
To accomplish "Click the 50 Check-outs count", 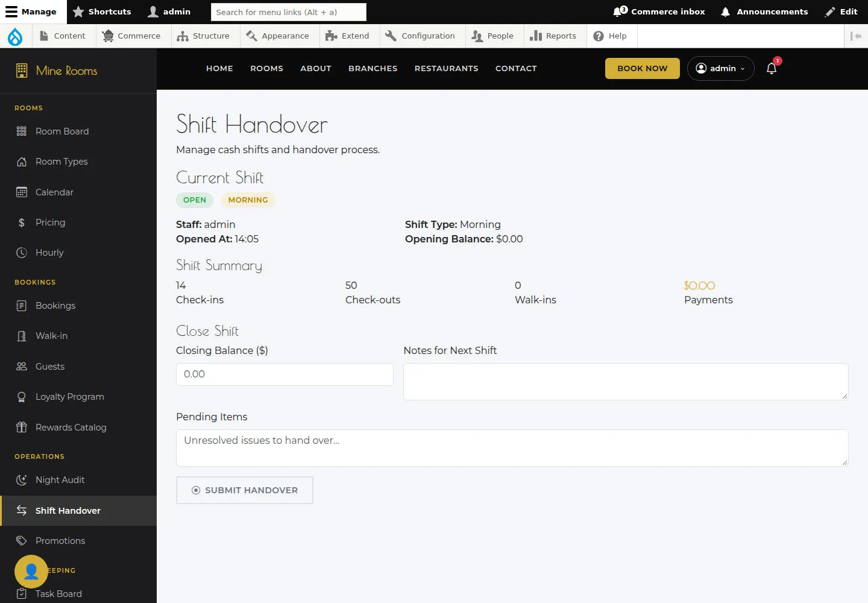I will [x=351, y=286].
